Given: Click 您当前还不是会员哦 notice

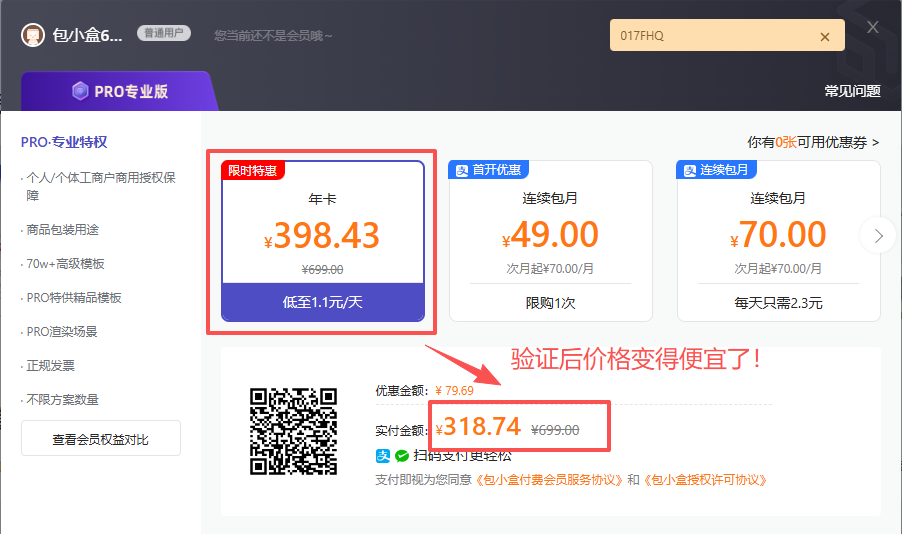Looking at the screenshot, I should 273,36.
